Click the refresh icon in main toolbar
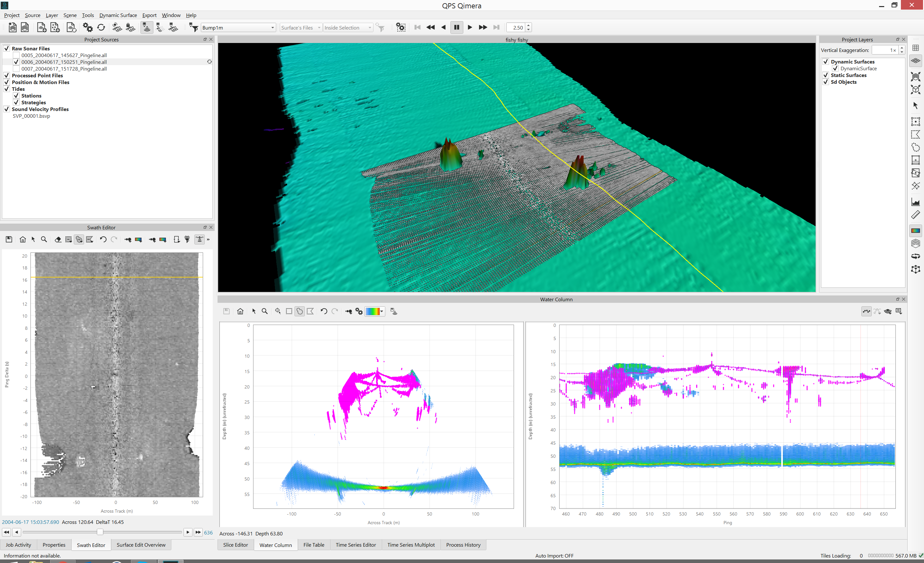This screenshot has height=563, width=924. (101, 27)
